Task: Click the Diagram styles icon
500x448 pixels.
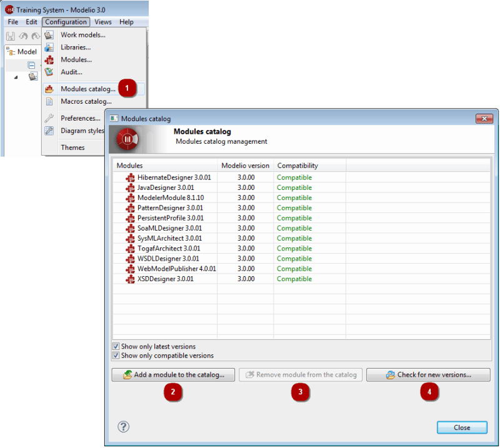Action: click(49, 131)
